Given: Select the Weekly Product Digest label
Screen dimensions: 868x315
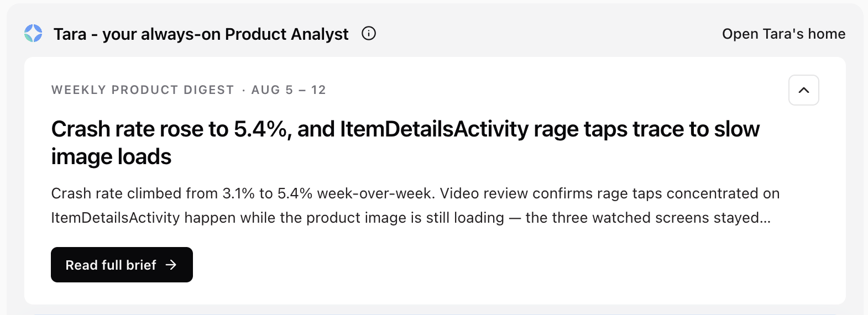Looking at the screenshot, I should (x=143, y=90).
